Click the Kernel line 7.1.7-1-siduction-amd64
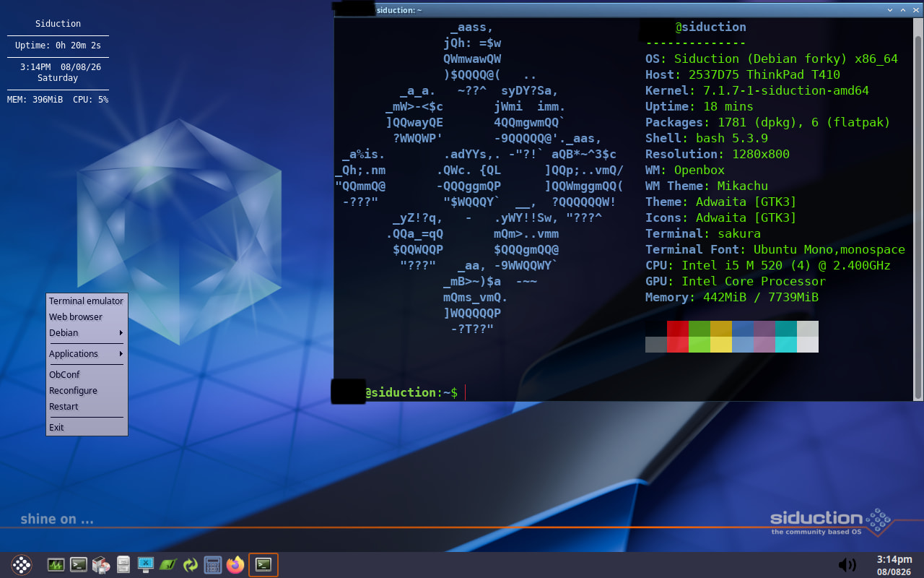This screenshot has width=924, height=578. (757, 91)
